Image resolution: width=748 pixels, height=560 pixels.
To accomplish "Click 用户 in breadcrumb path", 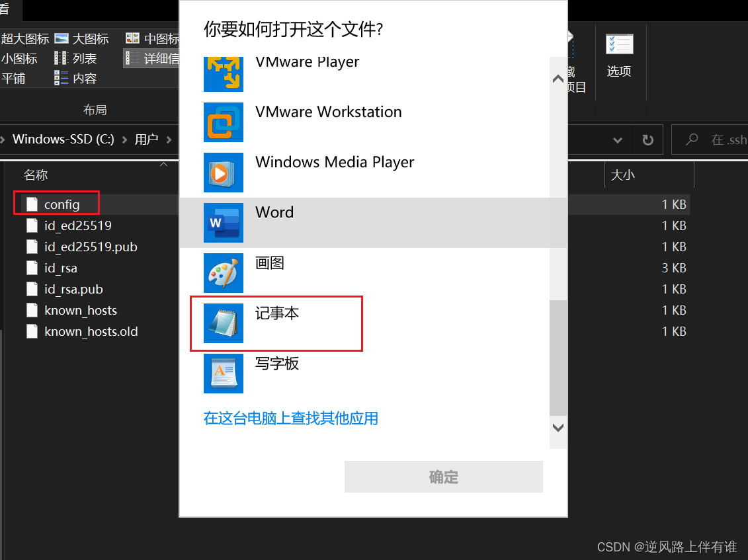I will [x=146, y=140].
